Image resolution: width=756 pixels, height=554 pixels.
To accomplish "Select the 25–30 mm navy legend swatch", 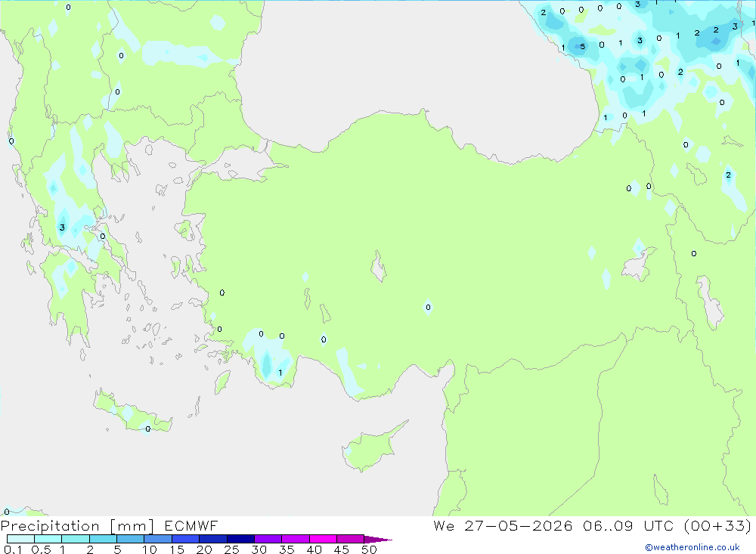I will pos(240,539).
